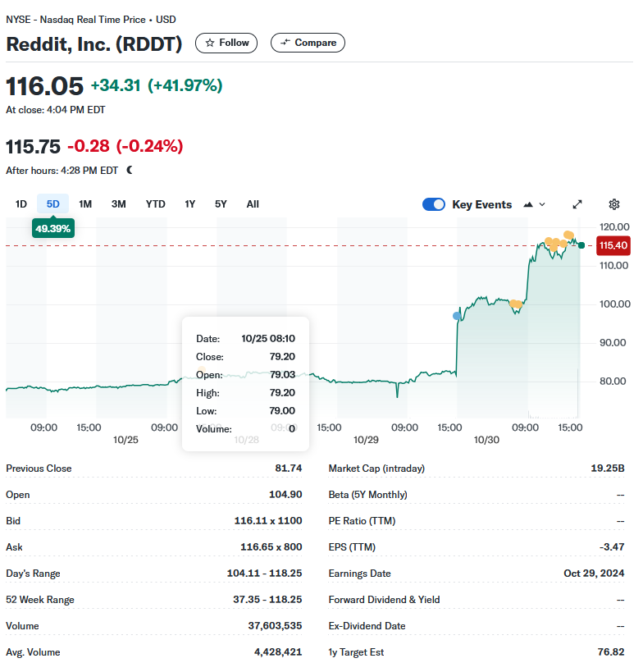Screen dimensions: 643x672
Task: Click the EPS (TTM) value -3.47
Action: coord(612,546)
